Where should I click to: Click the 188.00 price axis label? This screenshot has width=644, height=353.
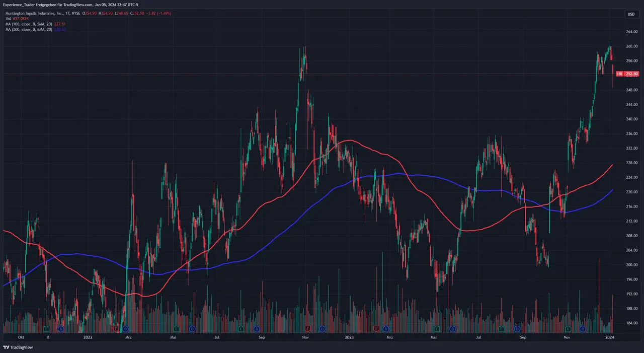[631, 308]
